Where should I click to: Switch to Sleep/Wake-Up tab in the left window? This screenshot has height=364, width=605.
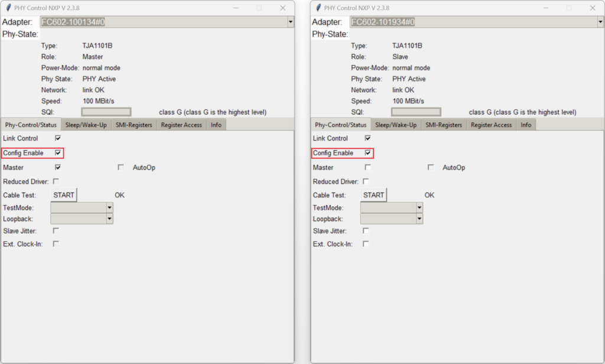coord(86,125)
